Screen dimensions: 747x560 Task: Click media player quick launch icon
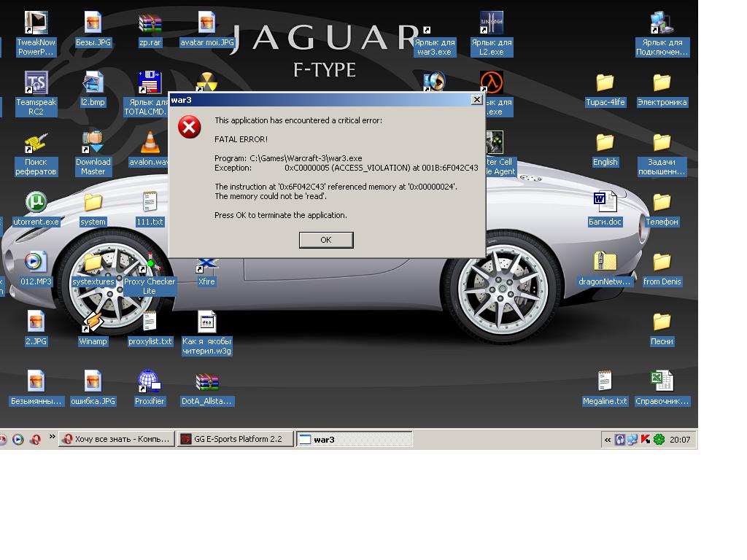pos(18,440)
